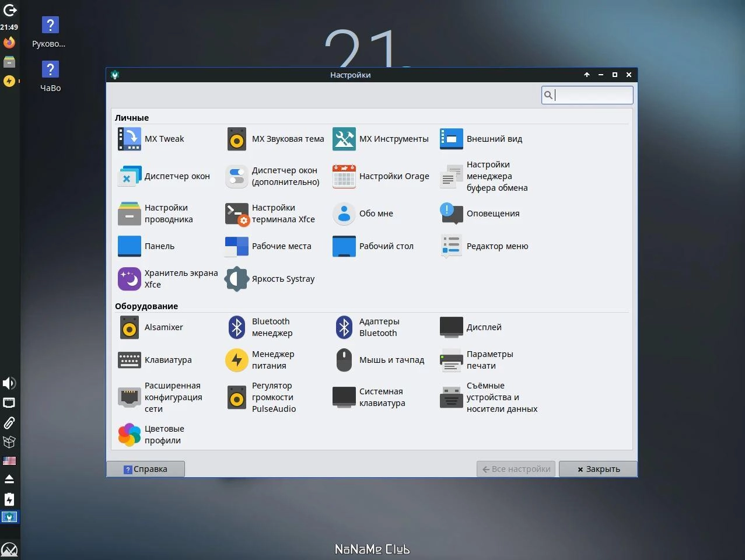This screenshot has height=560, width=745.
Task: Open Системная клавиатура
Action: click(369, 397)
